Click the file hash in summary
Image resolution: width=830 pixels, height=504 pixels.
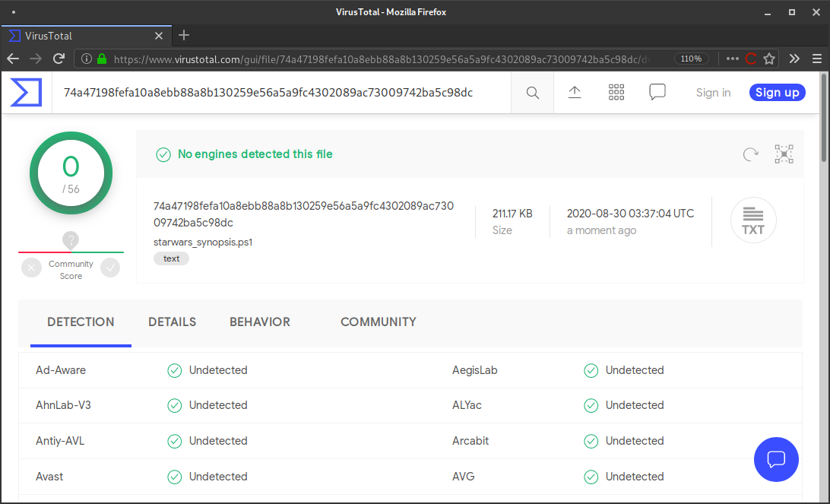(303, 214)
